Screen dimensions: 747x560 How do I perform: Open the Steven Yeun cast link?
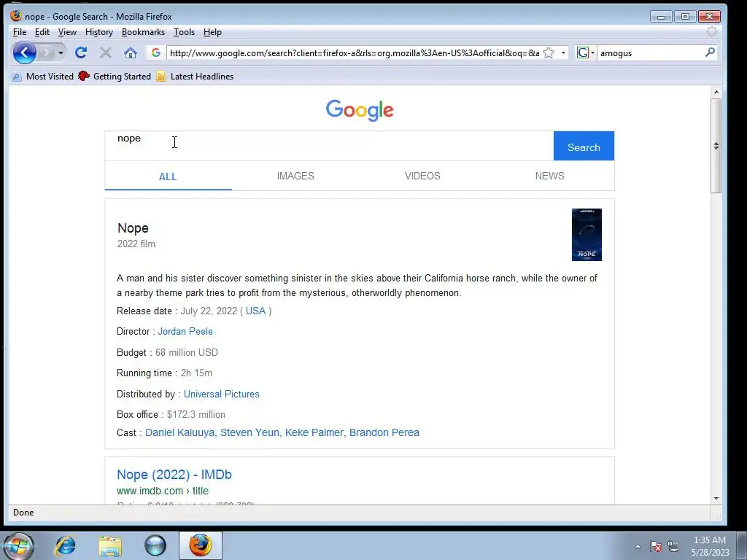pos(249,432)
